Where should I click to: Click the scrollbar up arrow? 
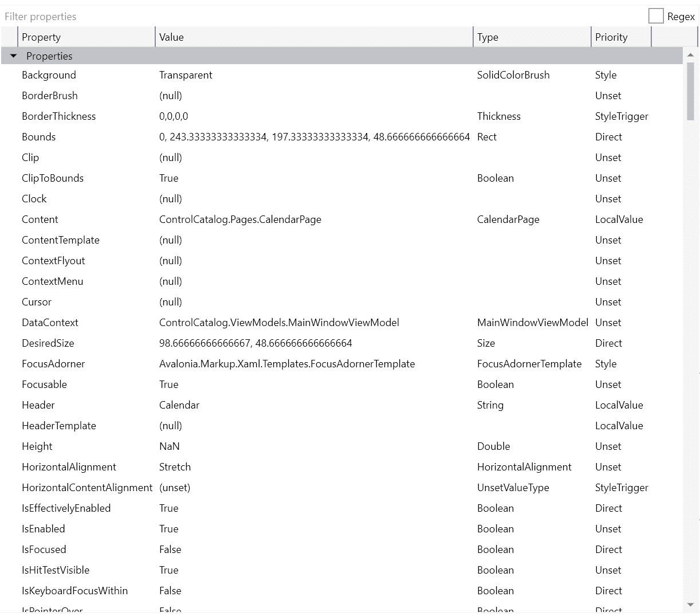pyautogui.click(x=690, y=55)
